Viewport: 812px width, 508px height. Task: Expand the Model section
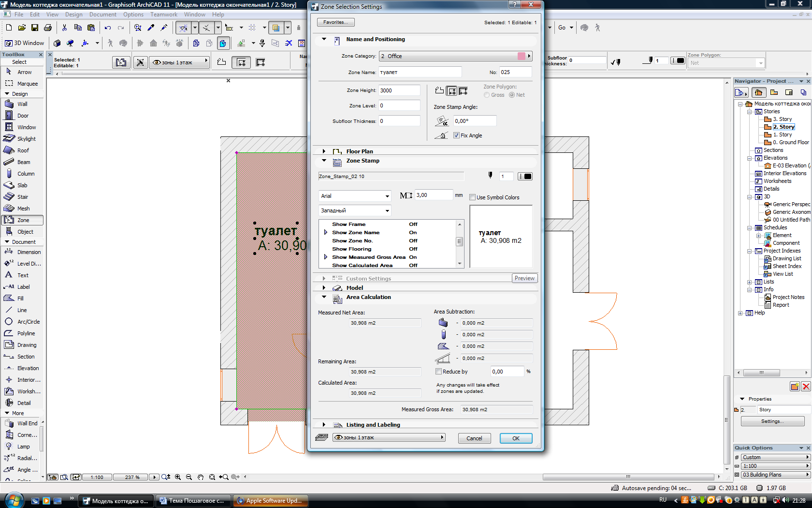324,288
